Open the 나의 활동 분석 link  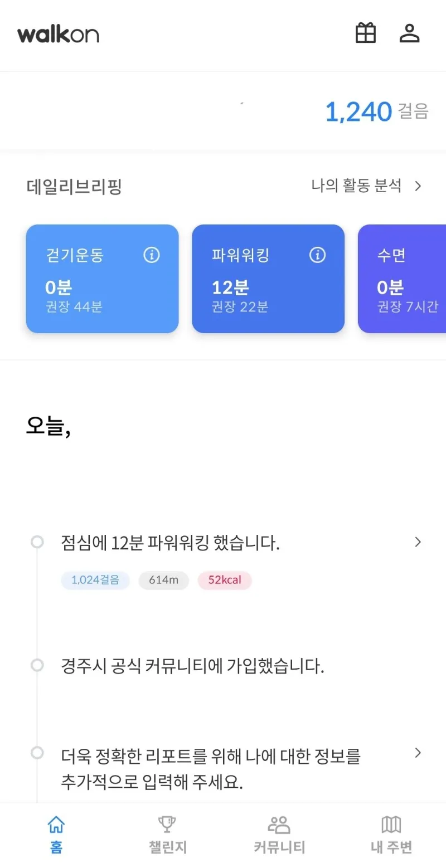[x=357, y=186]
